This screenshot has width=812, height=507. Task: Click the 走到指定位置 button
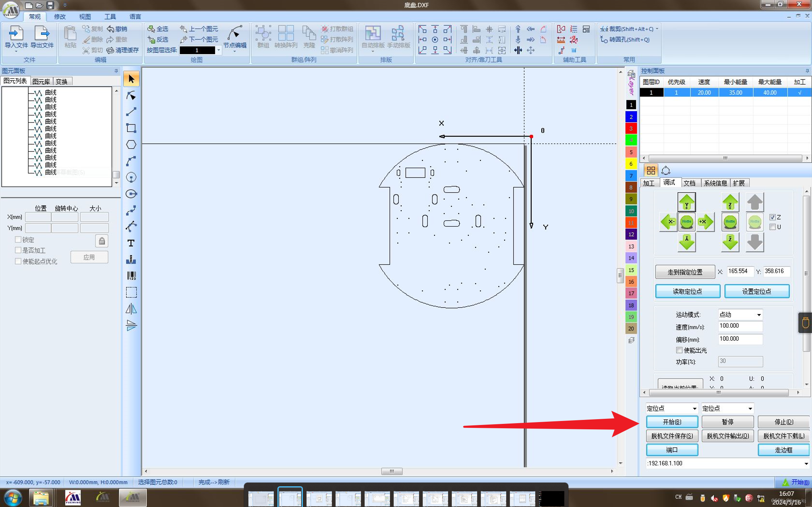[685, 272]
